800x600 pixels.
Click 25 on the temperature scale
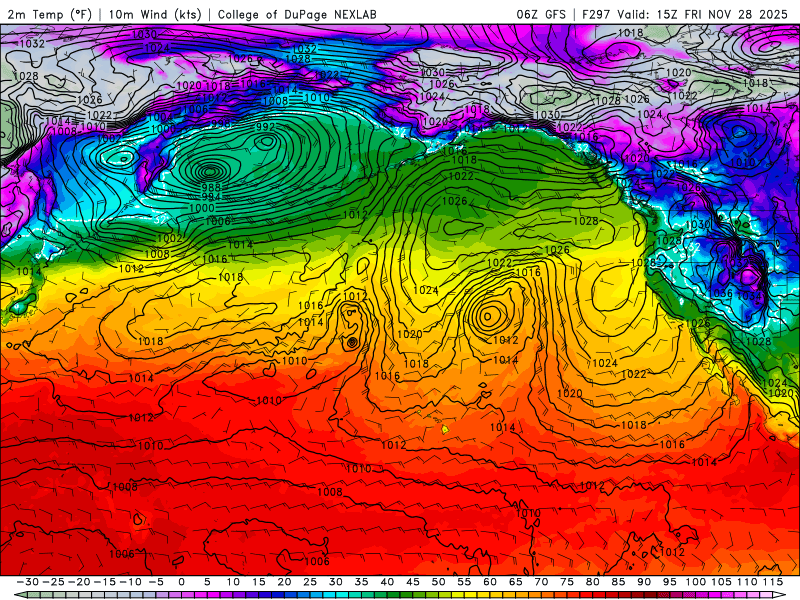[310, 582]
